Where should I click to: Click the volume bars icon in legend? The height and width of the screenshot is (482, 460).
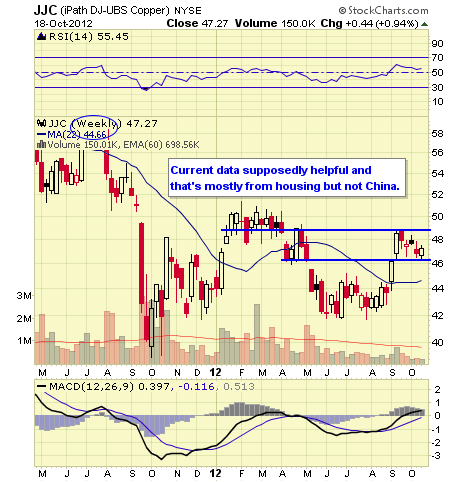tap(41, 145)
